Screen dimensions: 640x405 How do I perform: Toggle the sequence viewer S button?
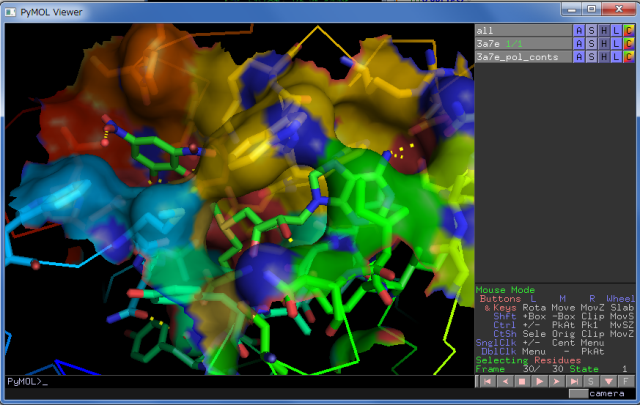click(590, 381)
